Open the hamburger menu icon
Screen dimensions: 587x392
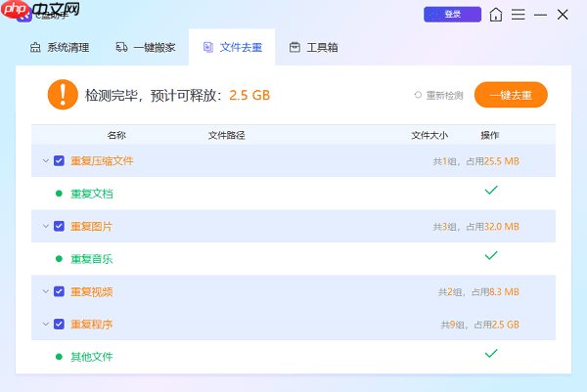519,15
